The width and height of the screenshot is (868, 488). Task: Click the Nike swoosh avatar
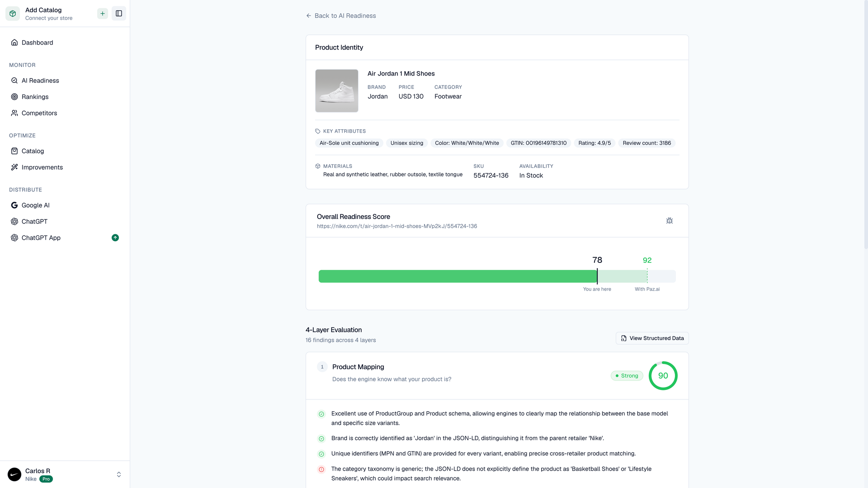point(14,475)
